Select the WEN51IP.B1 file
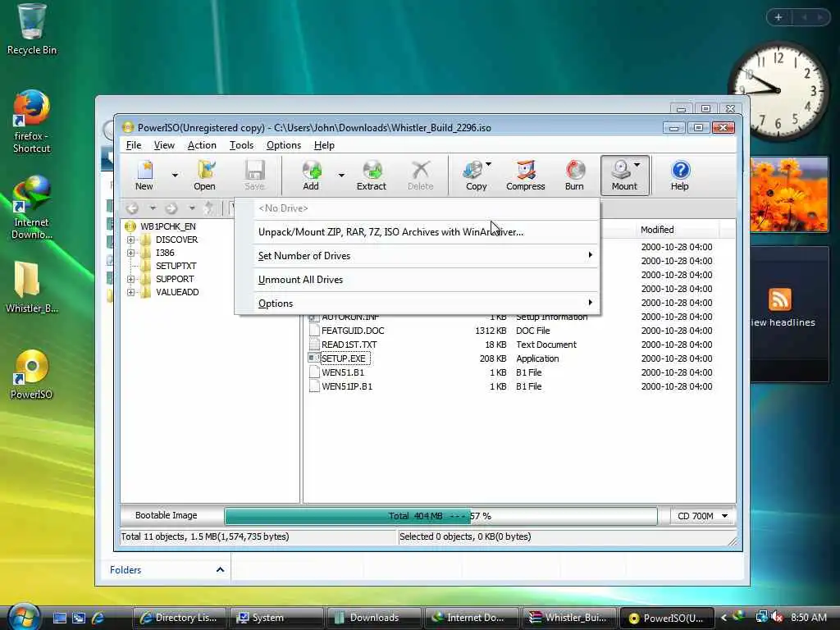Viewport: 840px width, 630px height. click(x=347, y=386)
